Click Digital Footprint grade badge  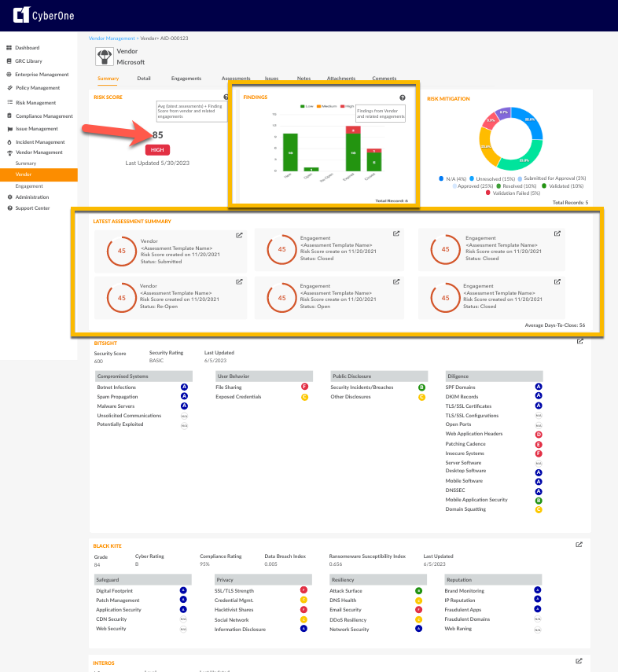click(x=183, y=590)
